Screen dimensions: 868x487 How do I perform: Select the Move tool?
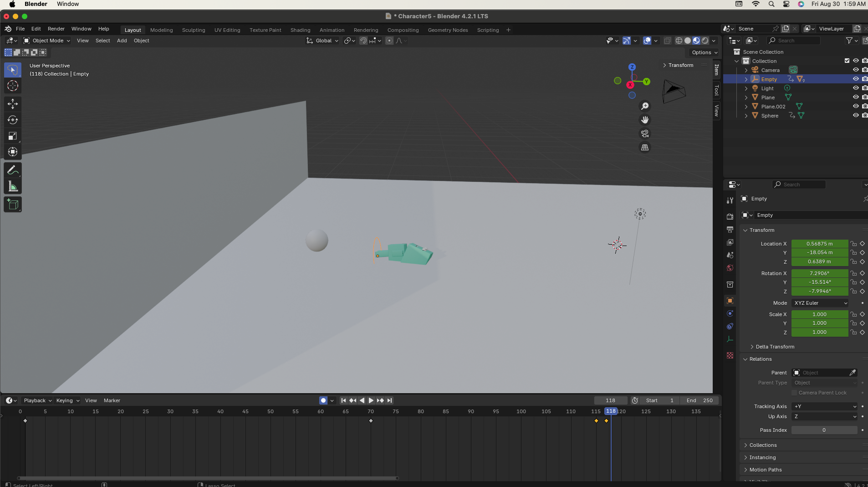pos(13,104)
